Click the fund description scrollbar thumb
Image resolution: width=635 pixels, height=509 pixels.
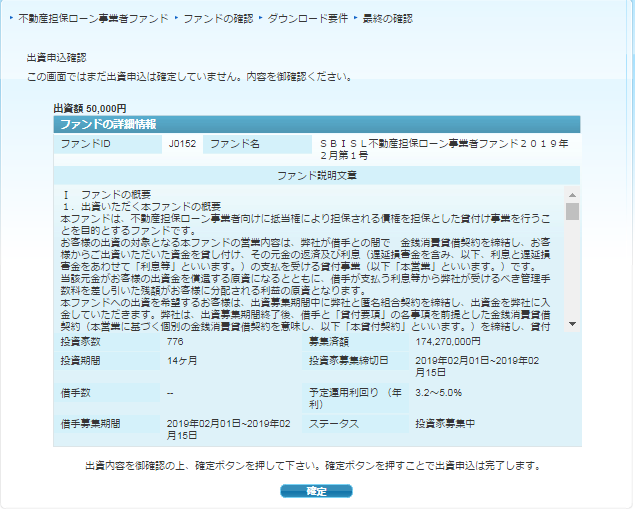[572, 211]
